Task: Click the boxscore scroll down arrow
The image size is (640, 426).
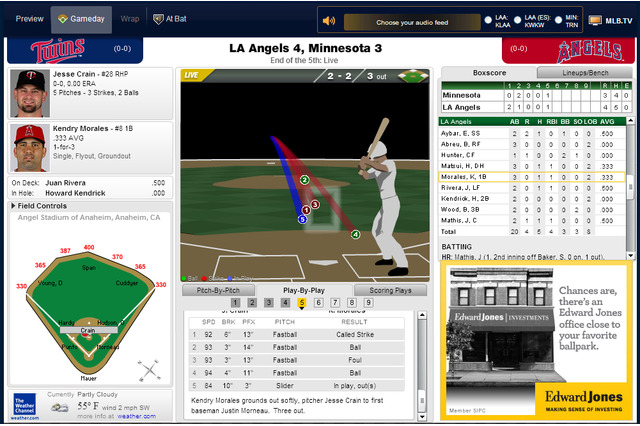Action: tap(630, 256)
